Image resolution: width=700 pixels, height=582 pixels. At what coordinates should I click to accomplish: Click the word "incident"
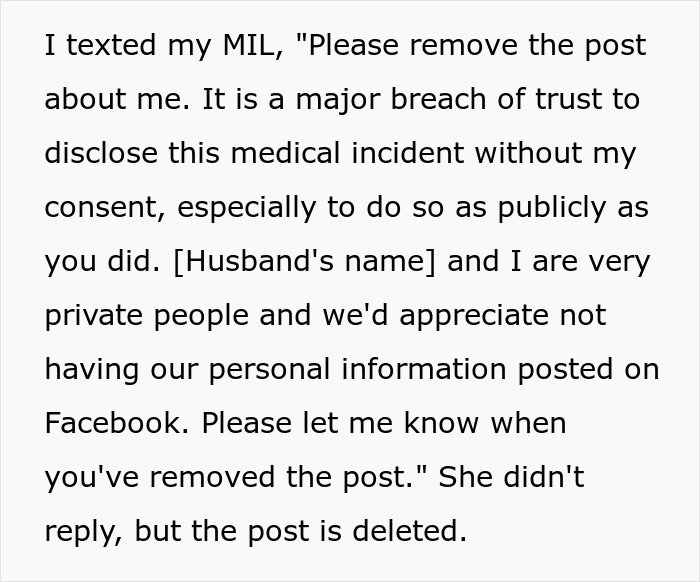[407, 154]
